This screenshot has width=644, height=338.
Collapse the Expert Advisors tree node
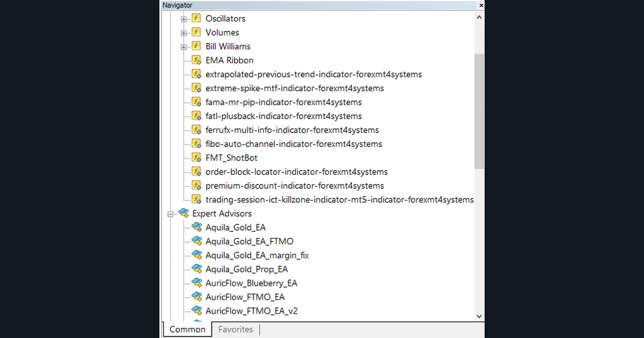click(x=171, y=214)
